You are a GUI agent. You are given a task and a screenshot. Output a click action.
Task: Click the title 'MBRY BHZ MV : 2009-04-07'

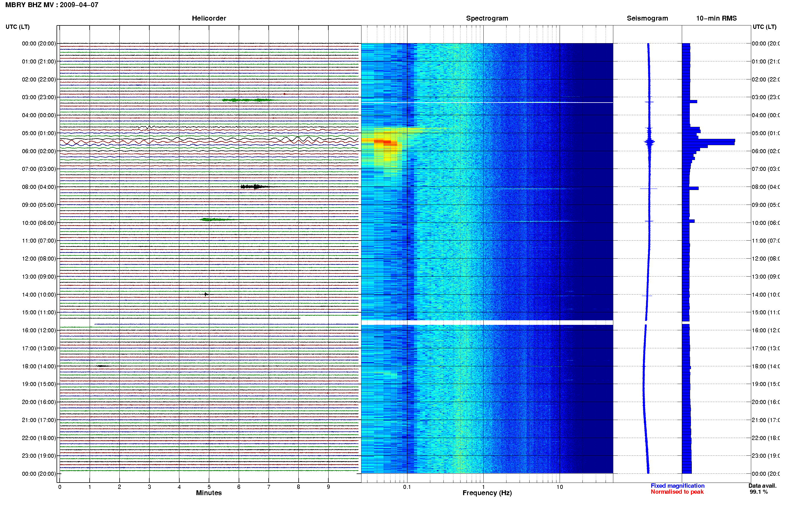[x=52, y=5]
